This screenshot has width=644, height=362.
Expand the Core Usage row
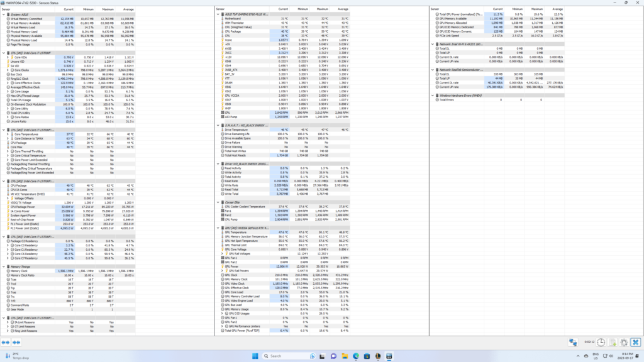(8, 92)
